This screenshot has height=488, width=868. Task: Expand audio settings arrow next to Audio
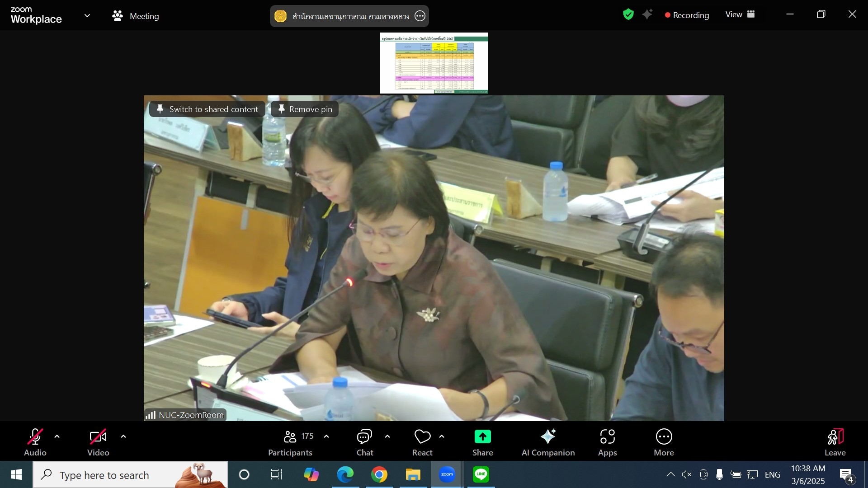click(57, 436)
